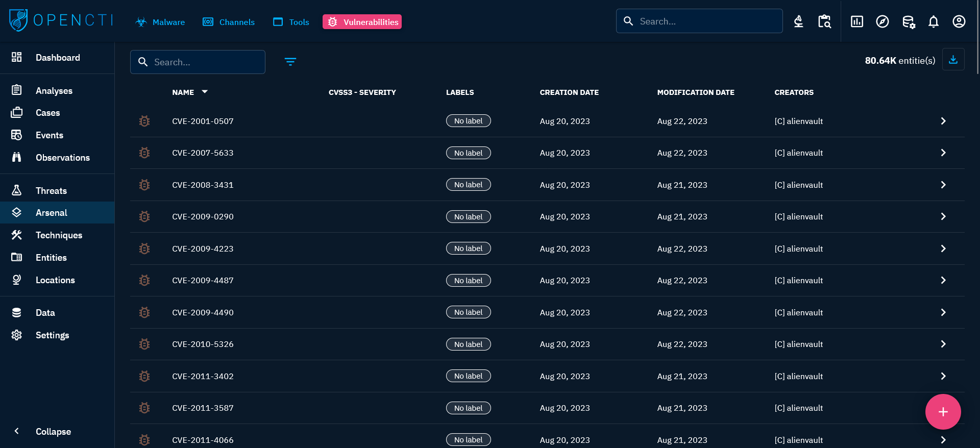Open CVE-2009-4223 details via chevron
This screenshot has height=448, width=980.
click(x=943, y=248)
